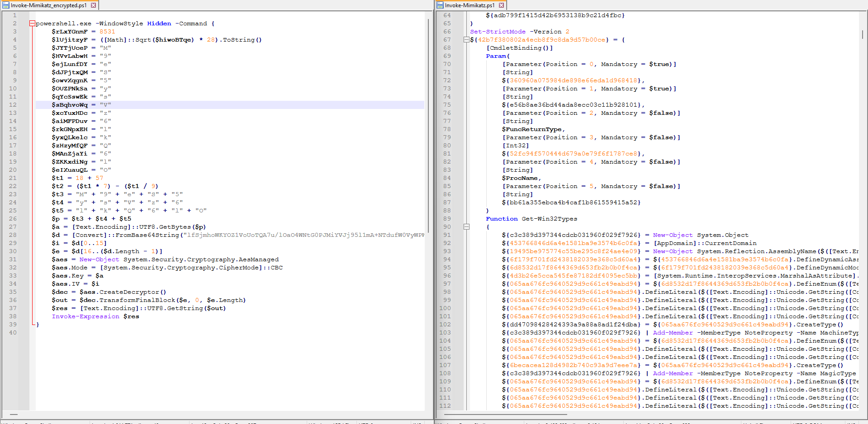Image resolution: width=868 pixels, height=424 pixels.
Task: Click the number 8531 on line 3
Action: [x=107, y=32]
